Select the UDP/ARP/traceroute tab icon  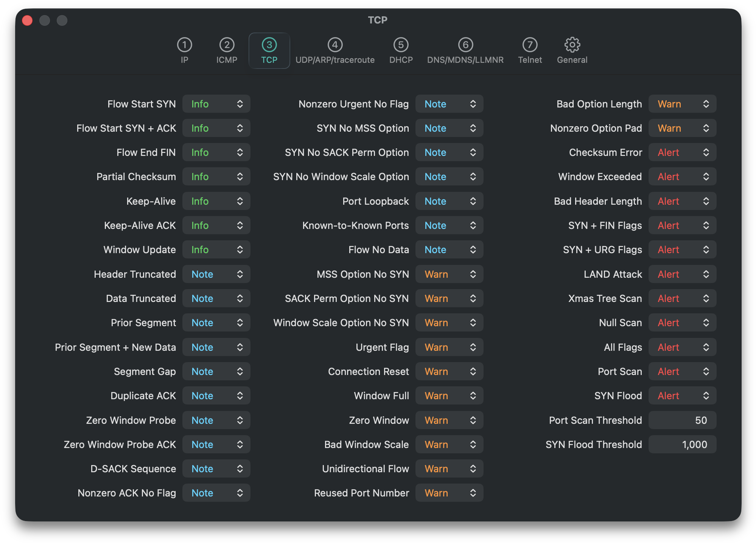[335, 45]
